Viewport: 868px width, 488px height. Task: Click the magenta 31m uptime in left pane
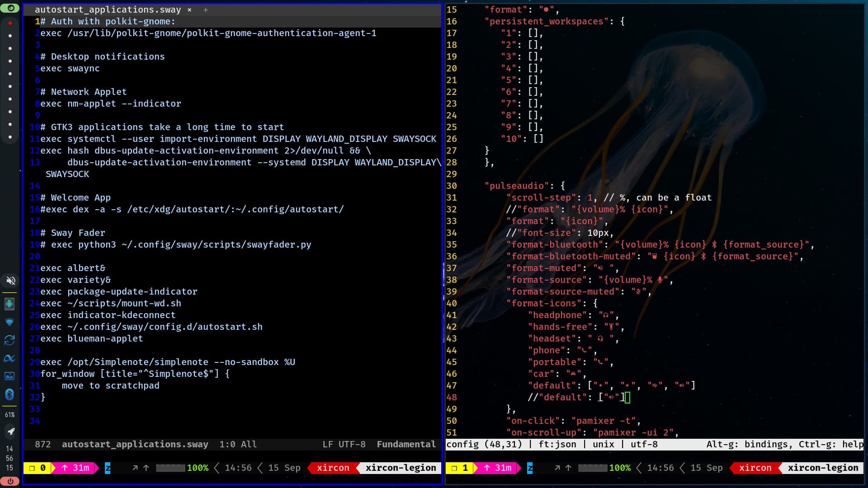coord(75,468)
